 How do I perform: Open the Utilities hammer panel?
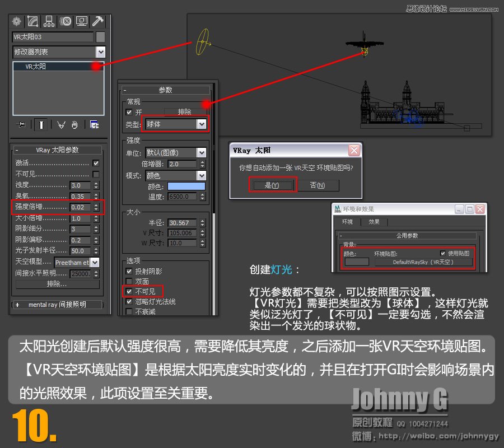[97, 21]
